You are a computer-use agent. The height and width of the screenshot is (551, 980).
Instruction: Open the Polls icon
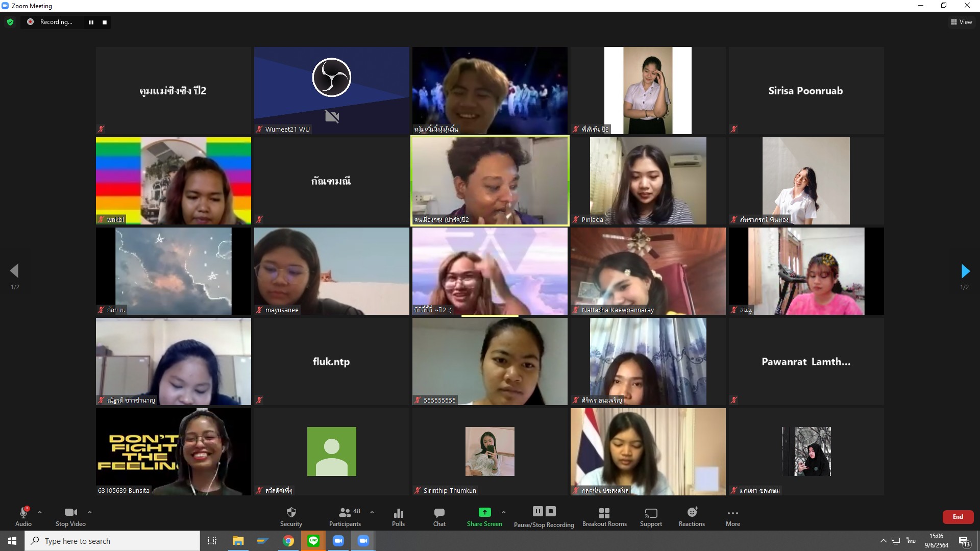pos(398,516)
